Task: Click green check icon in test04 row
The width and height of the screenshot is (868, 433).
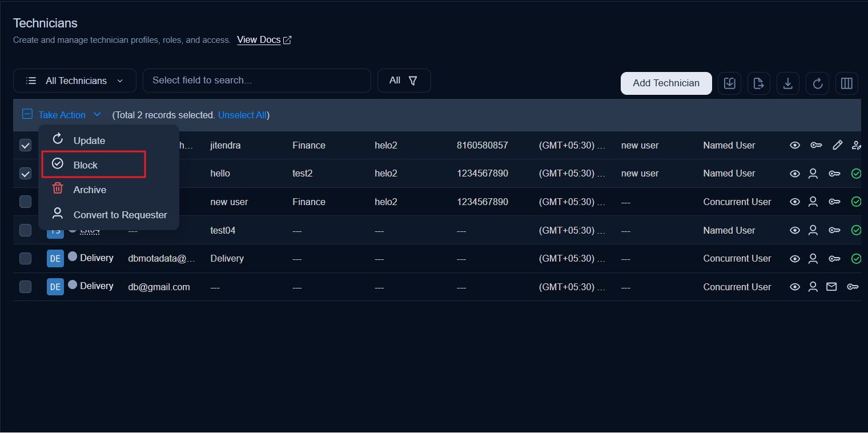Action: 856,230
